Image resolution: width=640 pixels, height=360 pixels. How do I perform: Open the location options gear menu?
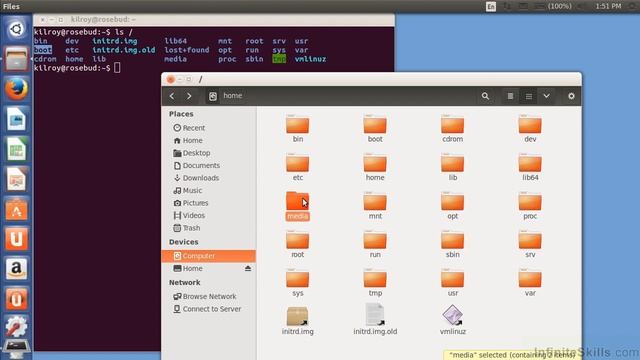click(x=571, y=96)
